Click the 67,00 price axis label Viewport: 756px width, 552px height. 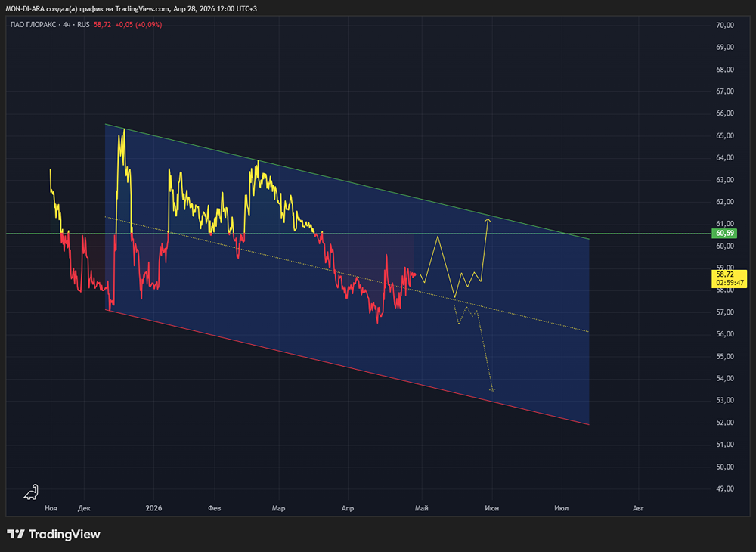click(725, 91)
